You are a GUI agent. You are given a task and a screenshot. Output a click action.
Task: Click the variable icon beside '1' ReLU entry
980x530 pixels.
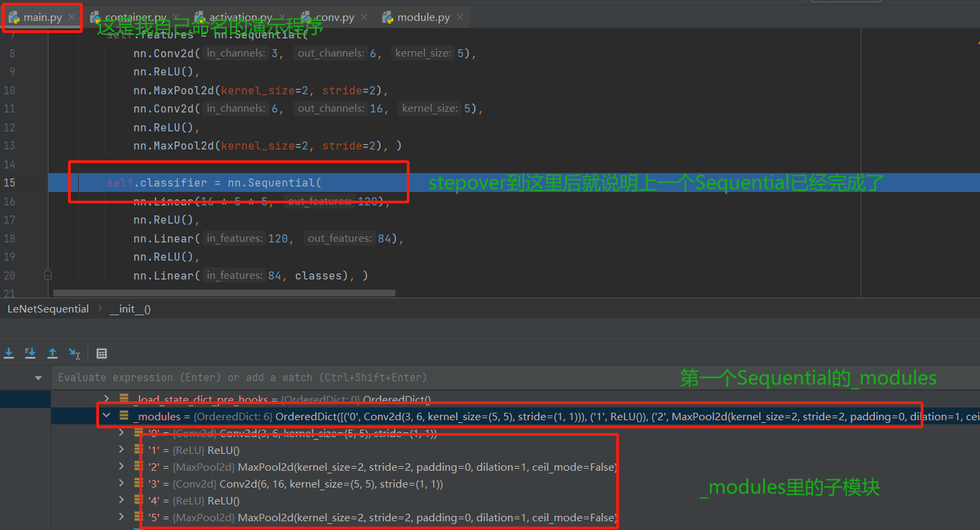(139, 450)
